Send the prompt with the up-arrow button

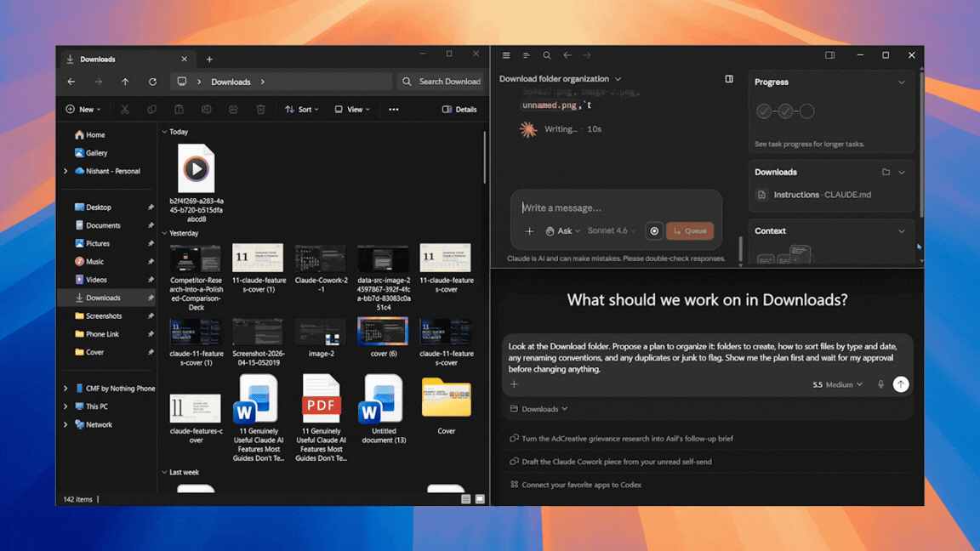[901, 384]
